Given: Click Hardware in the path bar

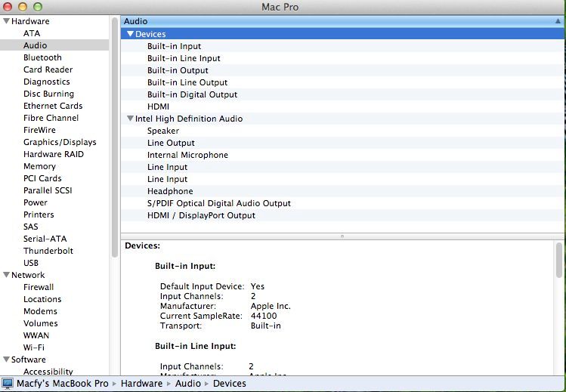Looking at the screenshot, I should click(141, 383).
